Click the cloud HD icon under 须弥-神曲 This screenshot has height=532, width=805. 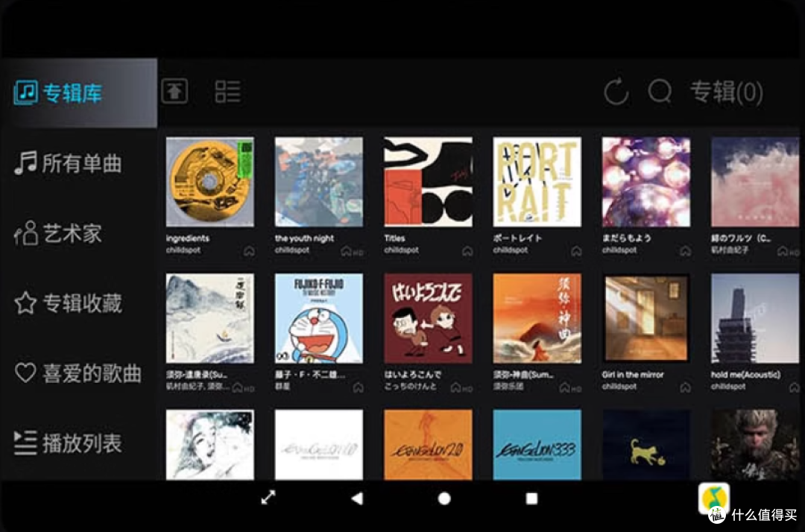(570, 388)
